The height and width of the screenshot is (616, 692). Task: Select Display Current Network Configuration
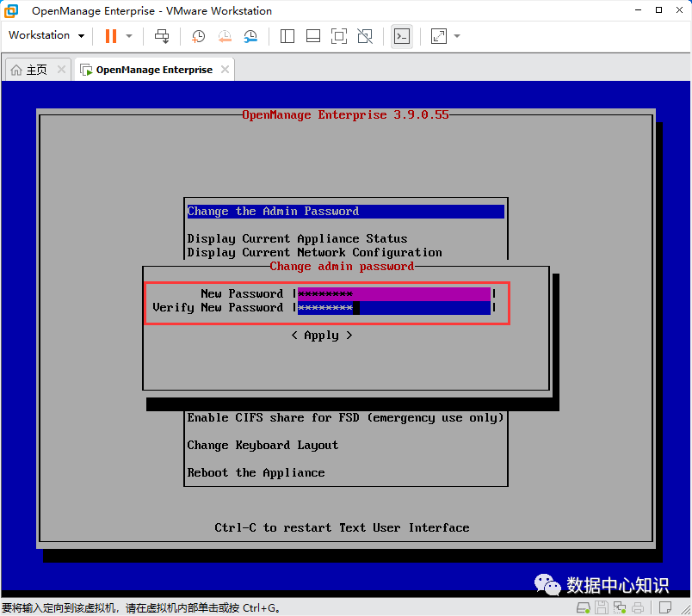coord(314,252)
